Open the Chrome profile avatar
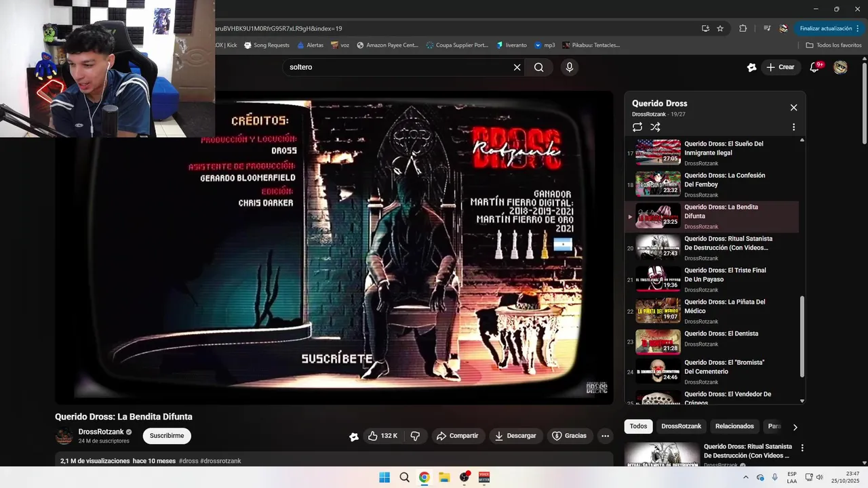This screenshot has height=488, width=868. pos(783,28)
